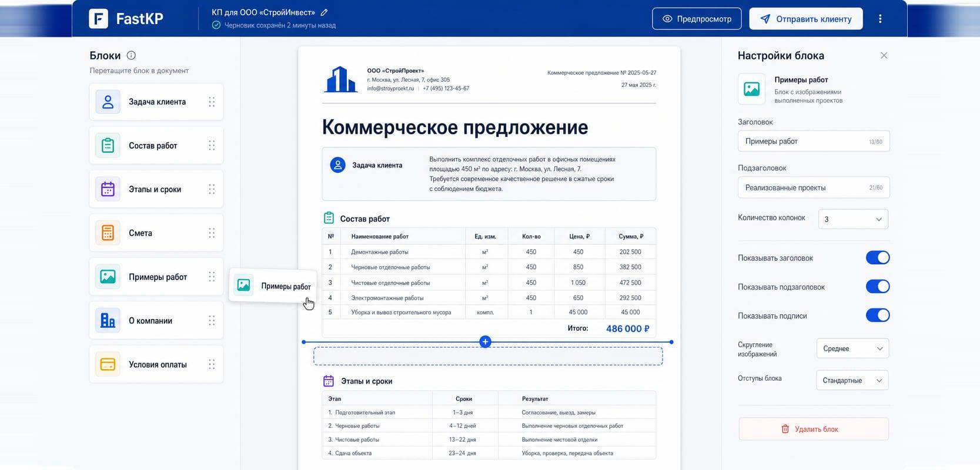Click the company logo in document header
This screenshot has height=470, width=980.
click(340, 79)
